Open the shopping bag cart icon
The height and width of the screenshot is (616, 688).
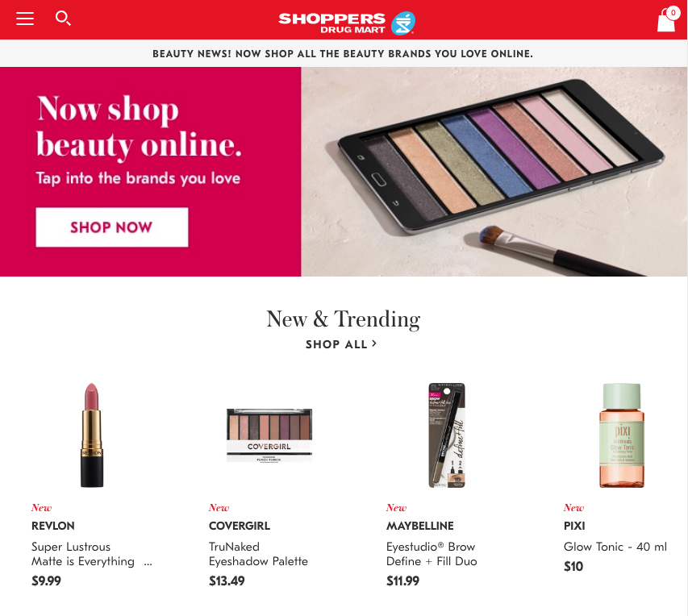(667, 19)
